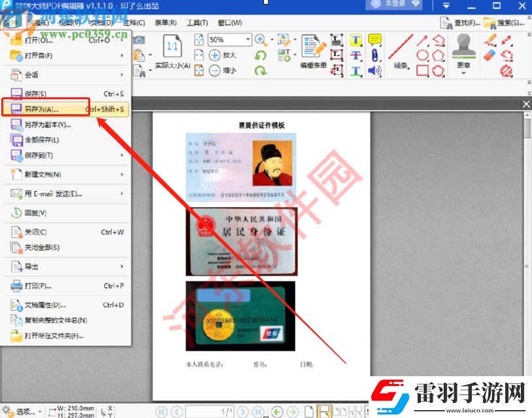The image size is (532, 418).
Task: Choose Revert (回复) menu entry
Action: (x=65, y=213)
